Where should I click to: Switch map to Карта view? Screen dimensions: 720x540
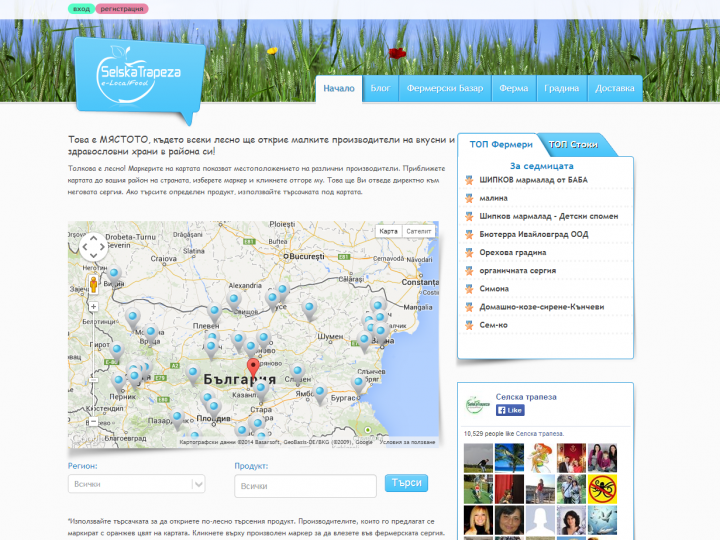coord(388,231)
